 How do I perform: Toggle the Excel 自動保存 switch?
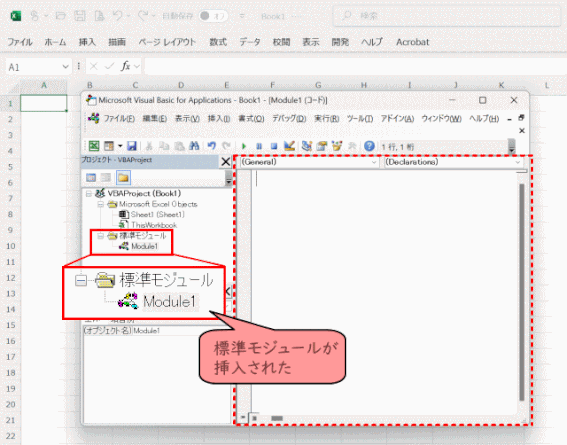(x=213, y=16)
